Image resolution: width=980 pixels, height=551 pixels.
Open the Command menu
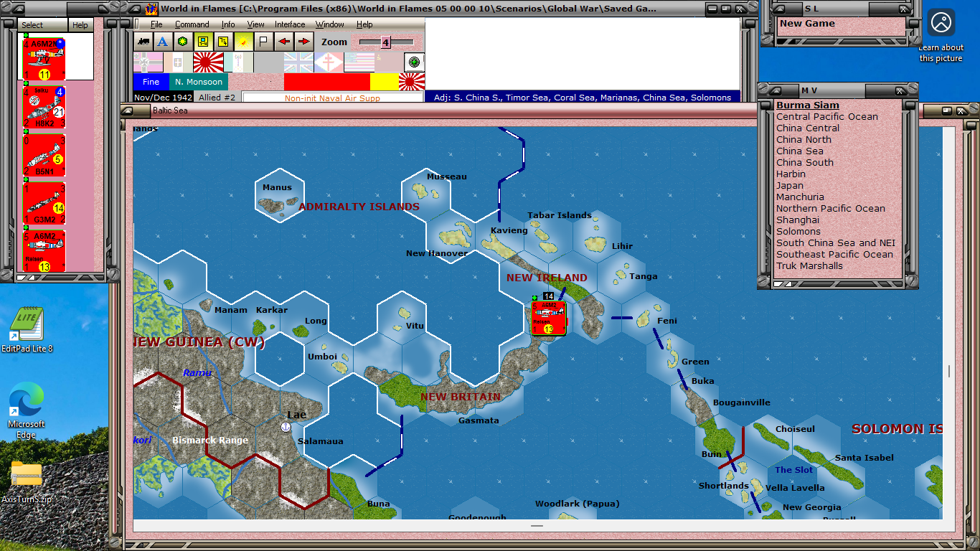click(x=192, y=24)
